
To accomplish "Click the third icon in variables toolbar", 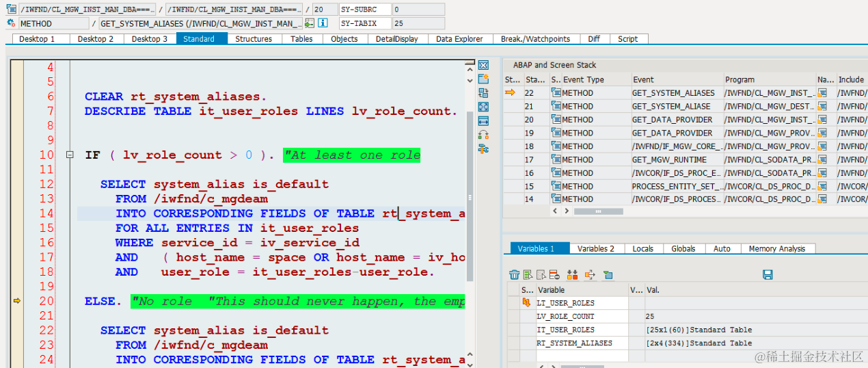I will coord(541,275).
